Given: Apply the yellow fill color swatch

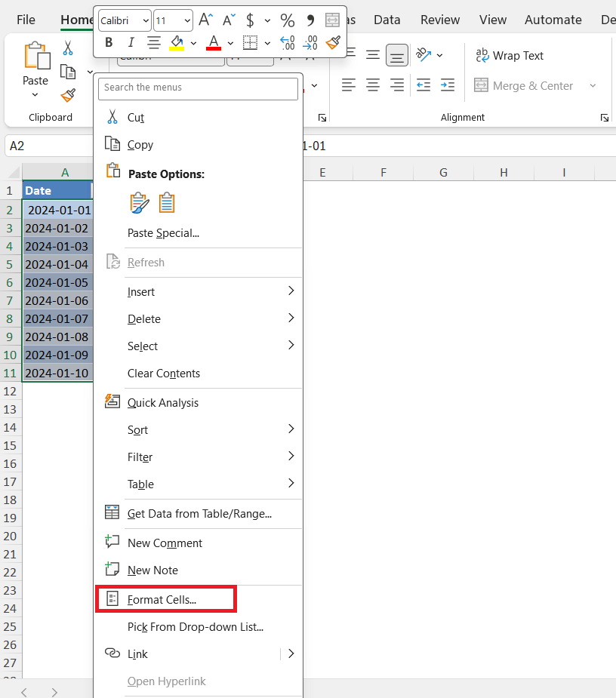Looking at the screenshot, I should (177, 42).
